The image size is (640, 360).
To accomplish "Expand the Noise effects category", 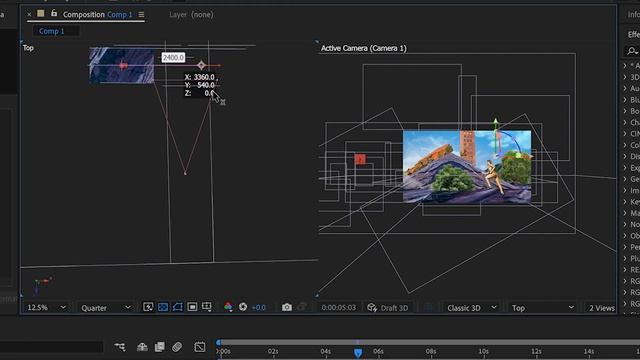I will pyautogui.click(x=625, y=224).
